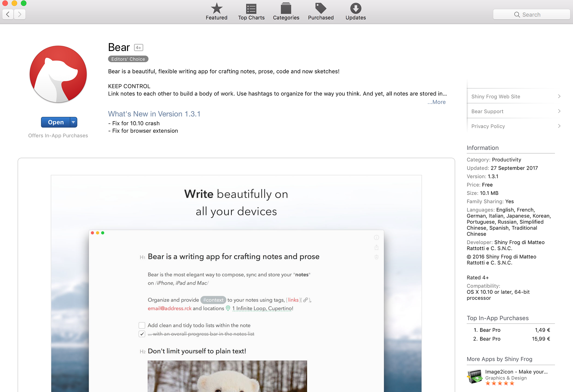Image resolution: width=573 pixels, height=392 pixels.
Task: Open the Updates download icon
Action: pos(356,9)
